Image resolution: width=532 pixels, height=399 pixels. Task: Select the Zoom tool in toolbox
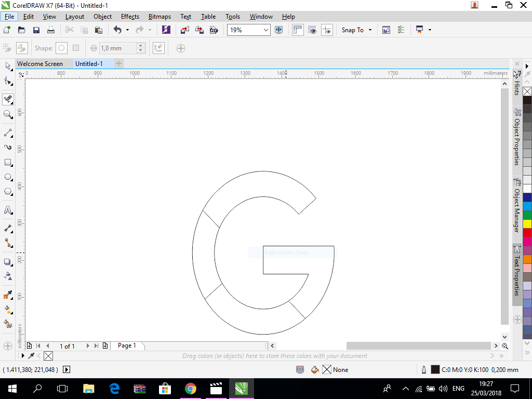pyautogui.click(x=8, y=114)
